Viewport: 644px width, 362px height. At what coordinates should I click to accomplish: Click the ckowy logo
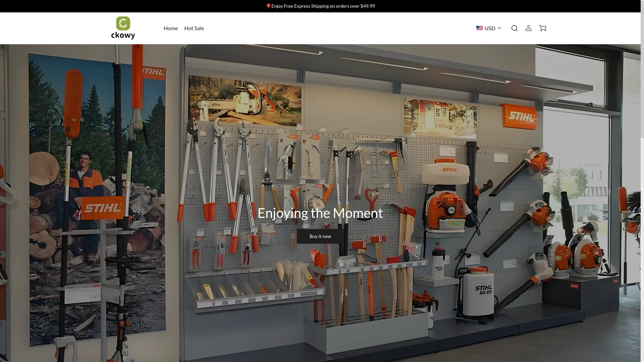(123, 28)
